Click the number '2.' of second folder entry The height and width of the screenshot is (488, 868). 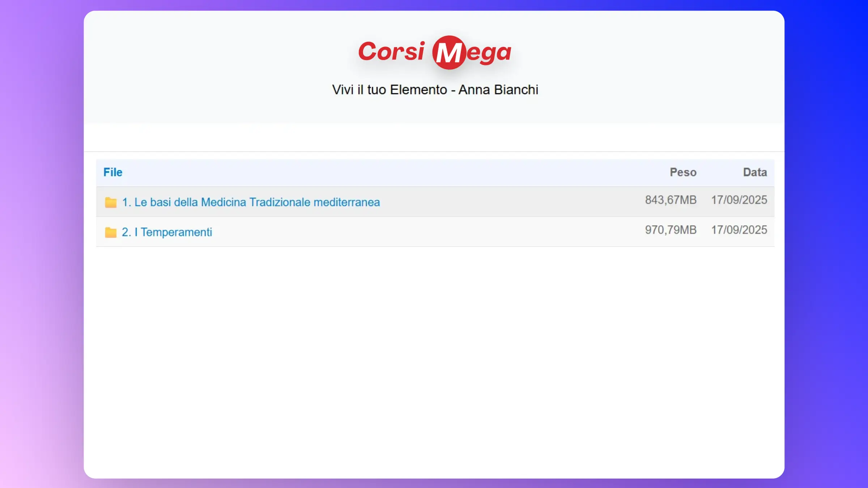click(126, 232)
